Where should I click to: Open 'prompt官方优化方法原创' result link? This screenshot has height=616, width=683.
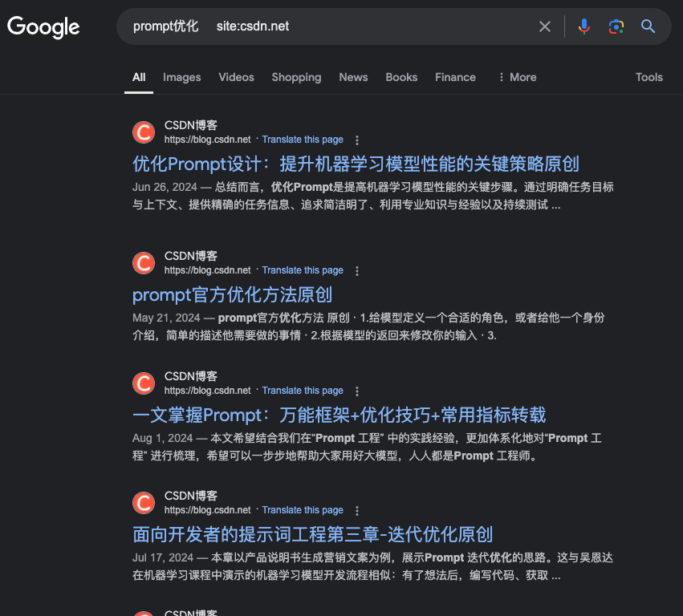pyautogui.click(x=232, y=294)
